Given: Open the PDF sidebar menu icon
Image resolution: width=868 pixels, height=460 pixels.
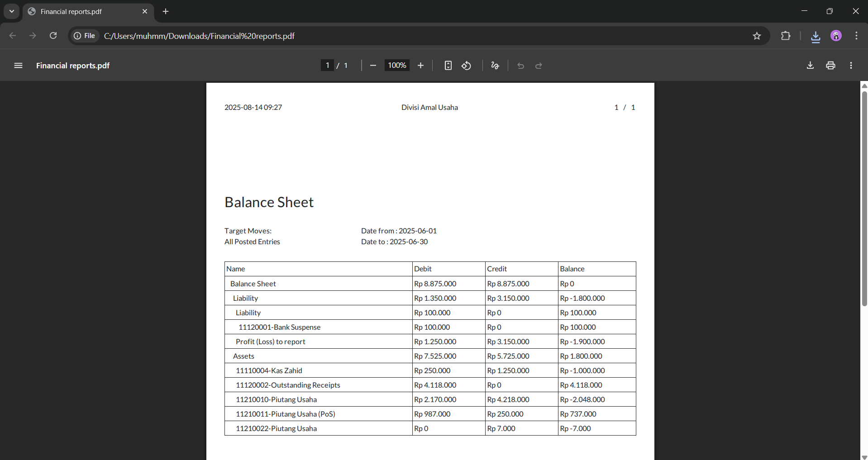Looking at the screenshot, I should (18, 66).
